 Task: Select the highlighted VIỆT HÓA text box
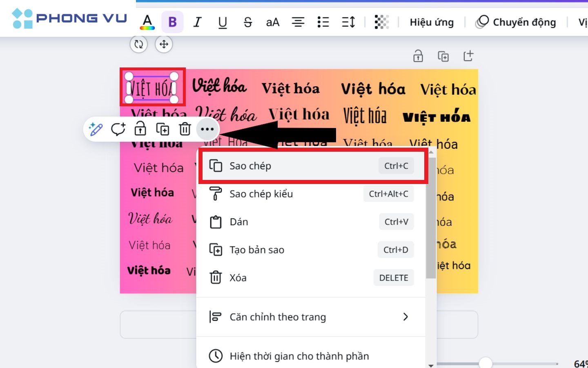point(151,88)
